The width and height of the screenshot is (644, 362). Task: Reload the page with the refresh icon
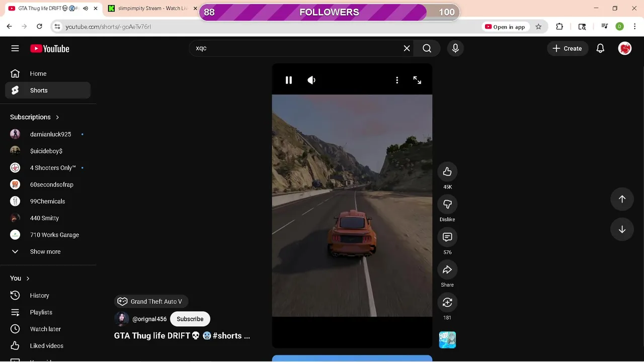click(x=39, y=27)
